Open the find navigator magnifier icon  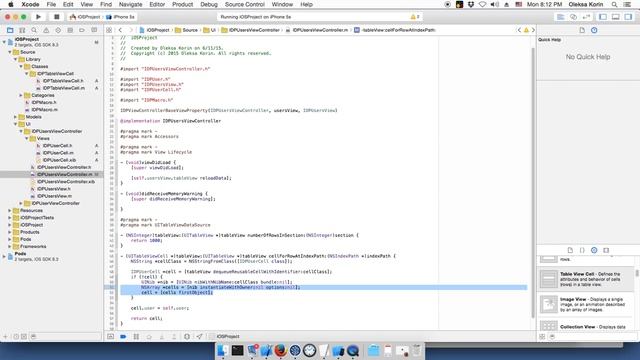tap(34, 30)
